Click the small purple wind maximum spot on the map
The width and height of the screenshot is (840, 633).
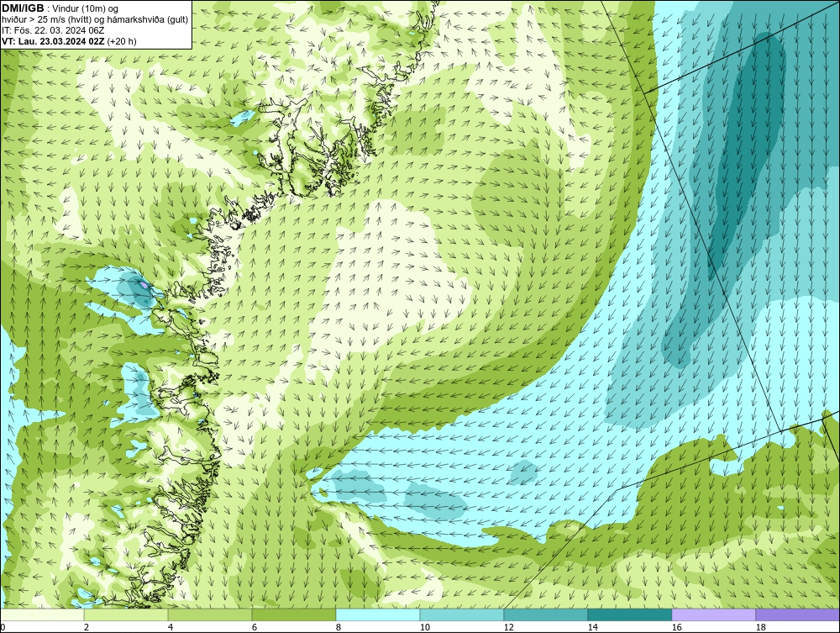144,285
